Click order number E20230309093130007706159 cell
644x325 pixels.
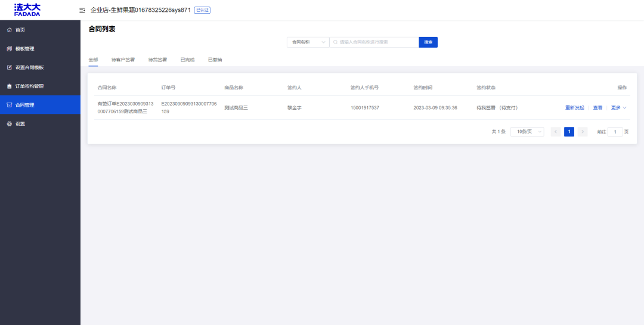coord(189,108)
